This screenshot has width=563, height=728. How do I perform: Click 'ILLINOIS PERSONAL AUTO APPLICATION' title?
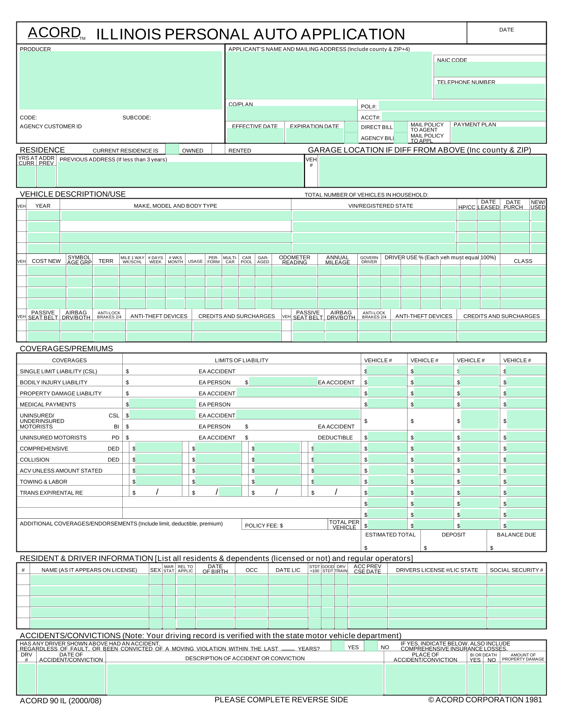[250, 34]
